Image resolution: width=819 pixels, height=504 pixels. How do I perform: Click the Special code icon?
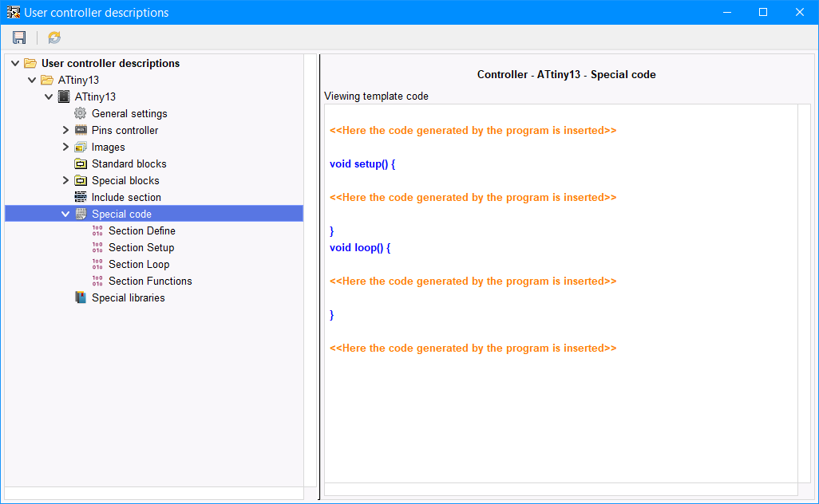pyautogui.click(x=81, y=214)
